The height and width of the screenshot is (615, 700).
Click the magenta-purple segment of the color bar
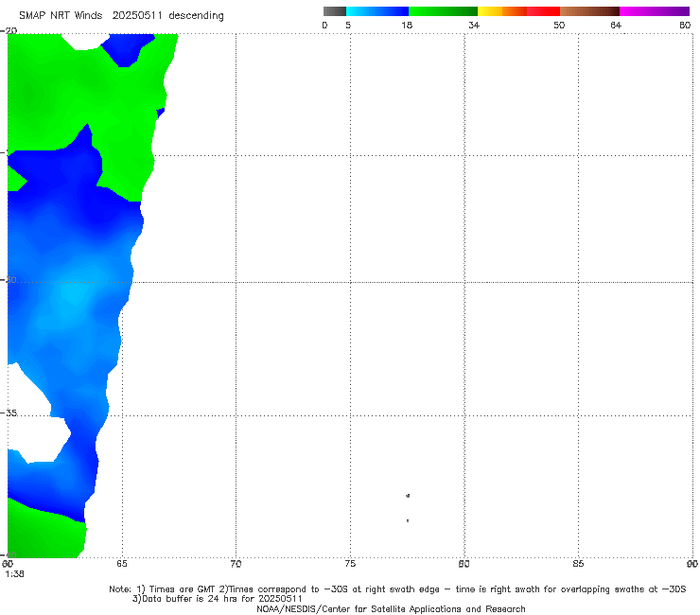coord(655,11)
